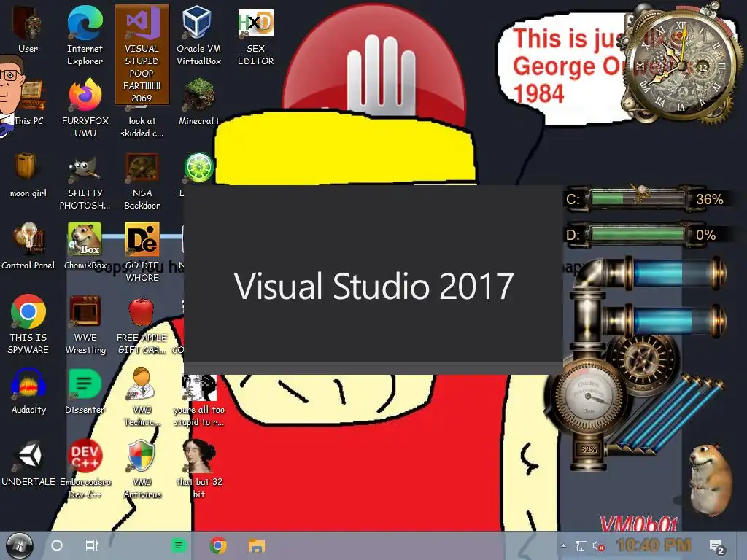Click the muted volume tray icon
The width and height of the screenshot is (747, 560).
click(x=598, y=545)
